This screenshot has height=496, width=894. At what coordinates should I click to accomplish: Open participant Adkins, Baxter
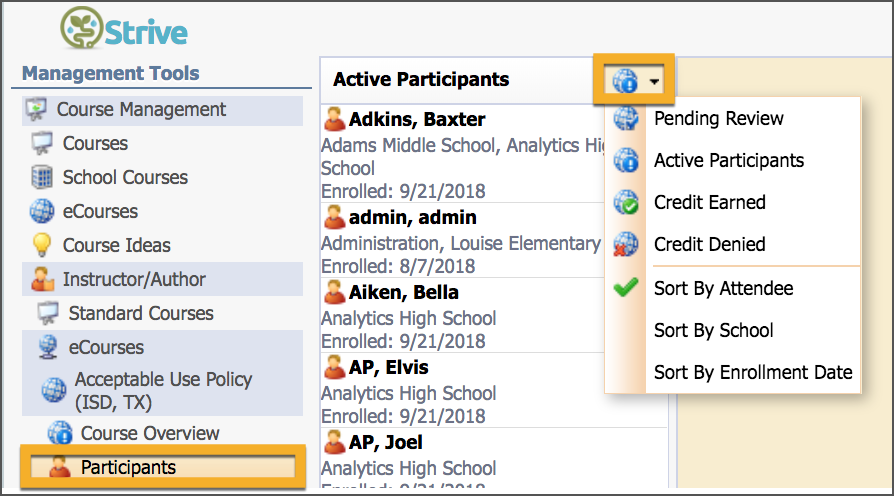coord(417,120)
